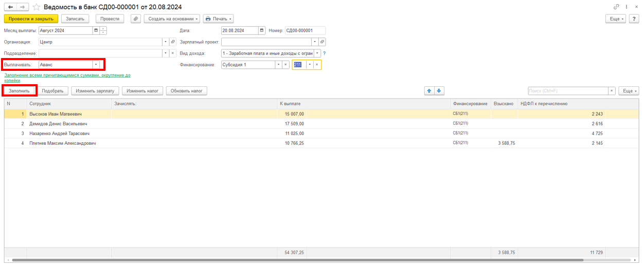Open the Создать на основании menu
The height and width of the screenshot is (267, 644).
point(172,18)
